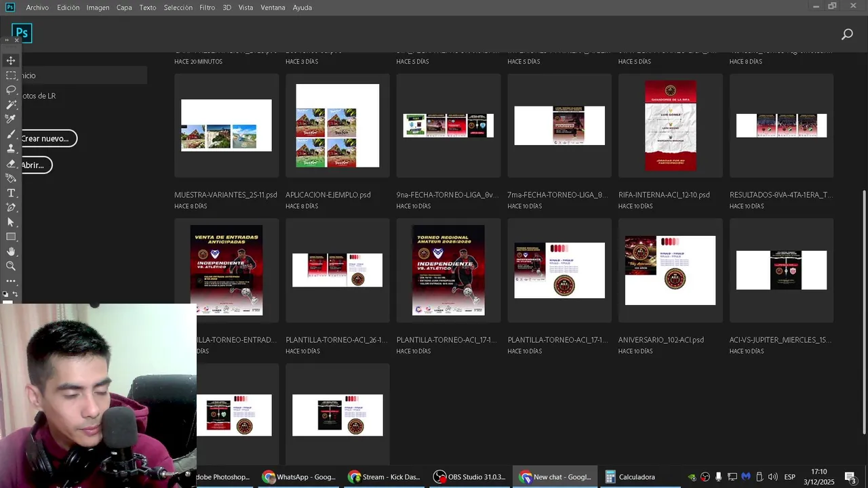This screenshot has height=488, width=868.
Task: Open PLANTILLA-TORNEO-ACI_26-1 thumbnail
Action: [338, 270]
